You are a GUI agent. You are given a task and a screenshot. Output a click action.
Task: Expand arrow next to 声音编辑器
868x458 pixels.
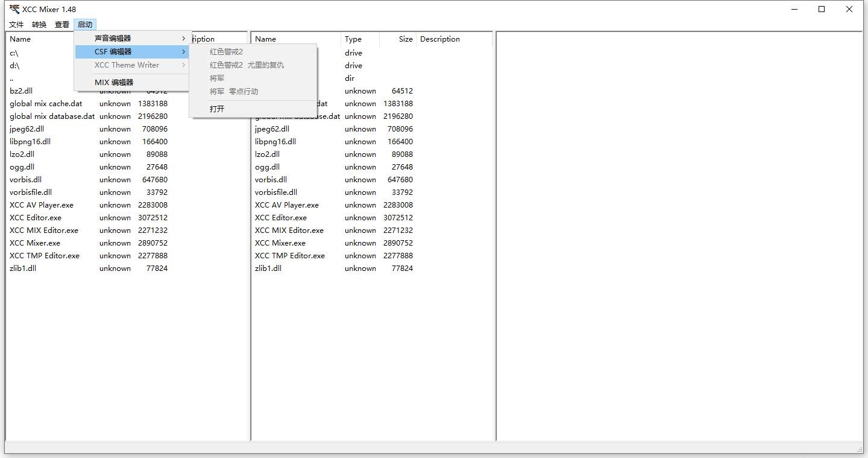tap(184, 38)
